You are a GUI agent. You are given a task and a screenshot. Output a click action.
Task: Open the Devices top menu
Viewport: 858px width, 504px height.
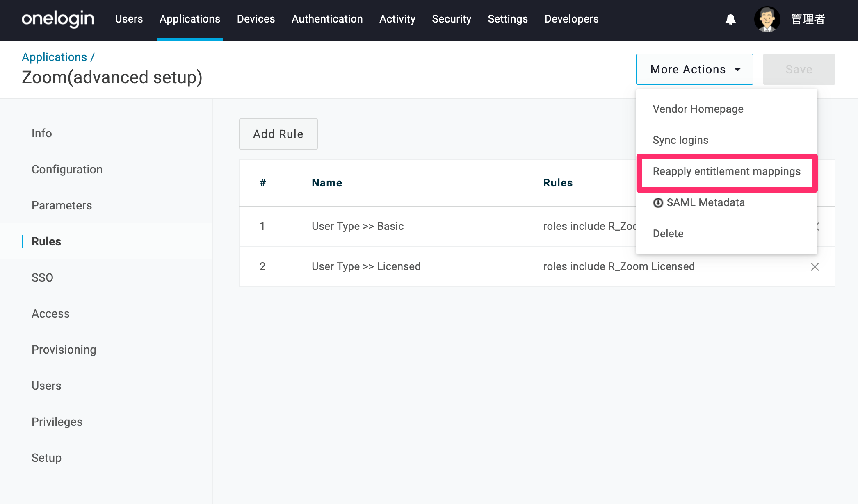coord(256,19)
